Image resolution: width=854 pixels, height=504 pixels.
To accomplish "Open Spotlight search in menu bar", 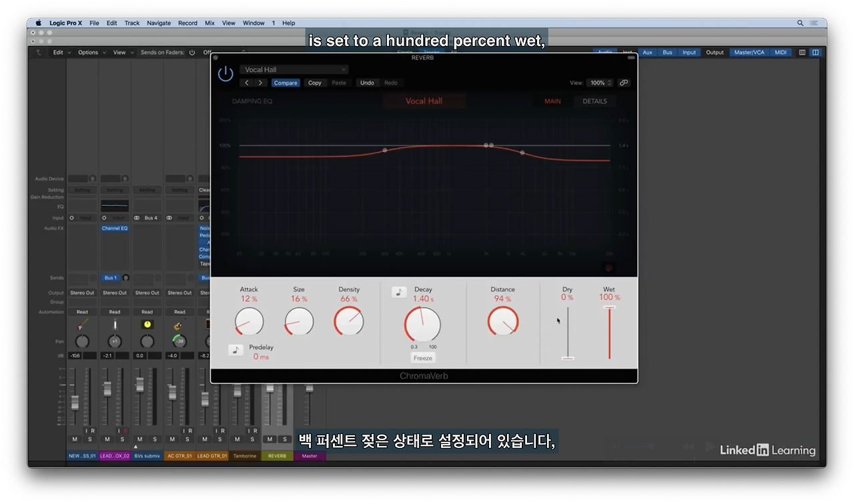I will click(801, 23).
